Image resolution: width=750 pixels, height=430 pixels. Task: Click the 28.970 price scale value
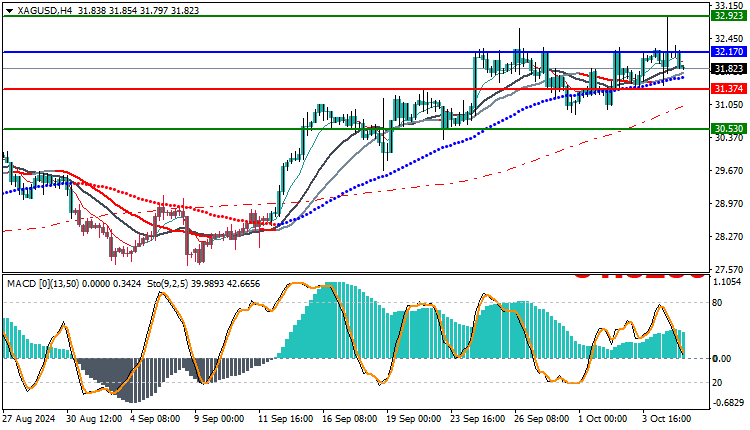(x=728, y=204)
